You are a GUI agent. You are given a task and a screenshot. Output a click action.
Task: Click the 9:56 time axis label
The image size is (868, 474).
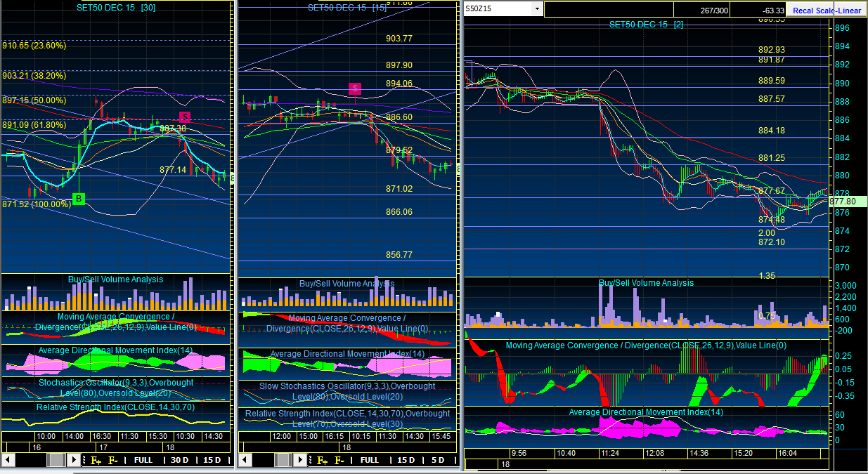pos(519,454)
